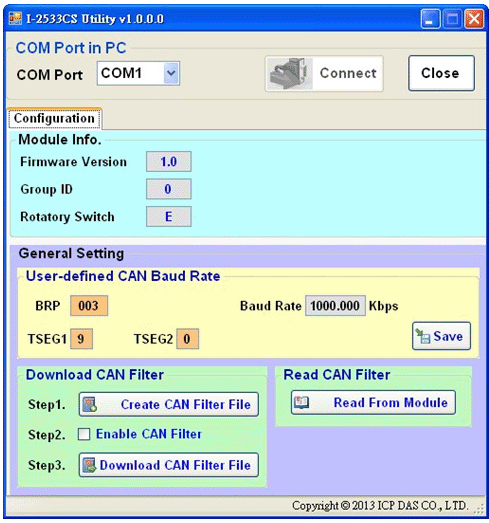Screen dimensions: 489x523
Task: Click the Firmware Version value box
Action: click(169, 162)
